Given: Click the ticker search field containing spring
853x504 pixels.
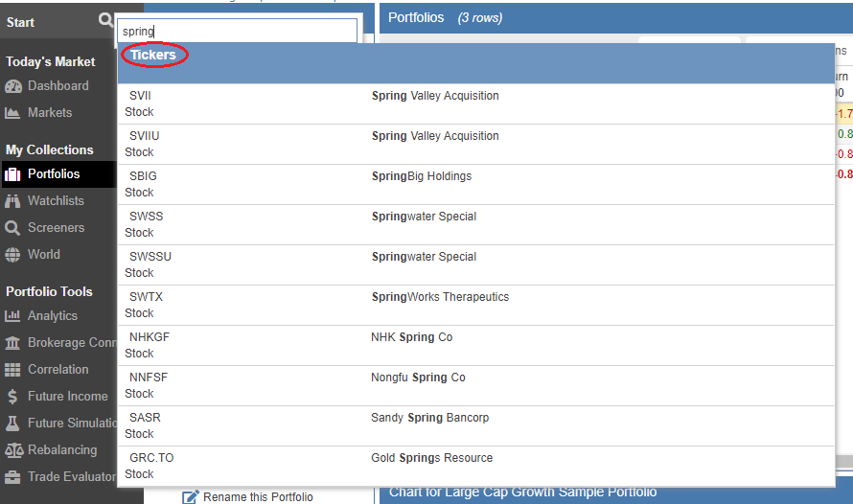Looking at the screenshot, I should pyautogui.click(x=238, y=32).
